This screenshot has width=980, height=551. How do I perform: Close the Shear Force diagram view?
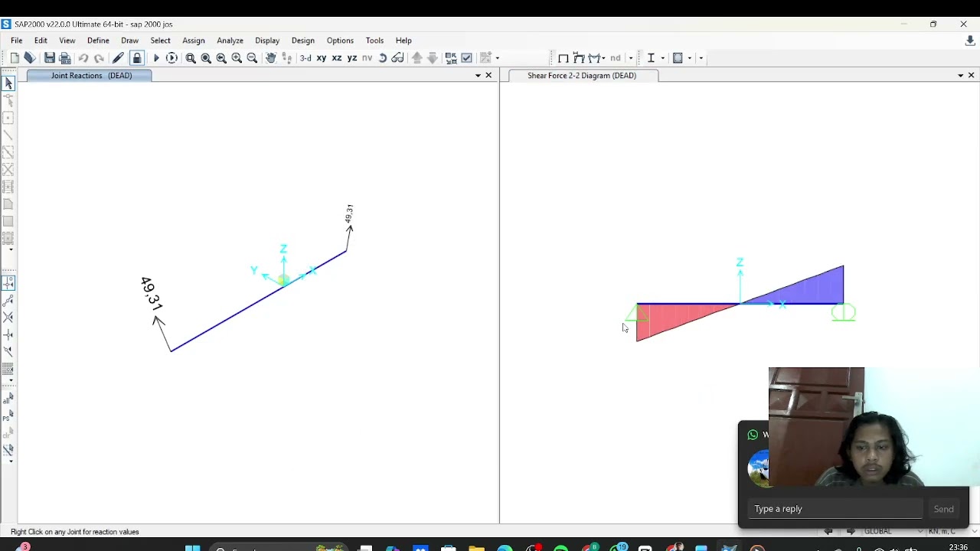971,76
